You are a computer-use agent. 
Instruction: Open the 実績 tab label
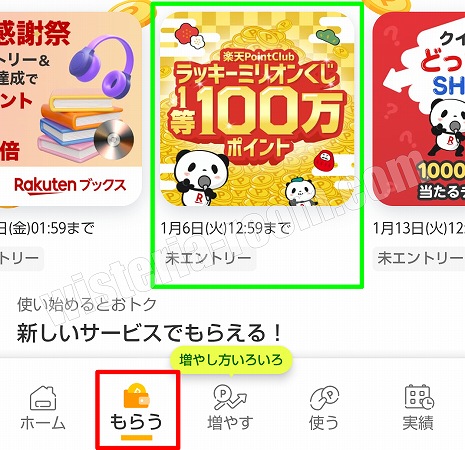pos(418,423)
